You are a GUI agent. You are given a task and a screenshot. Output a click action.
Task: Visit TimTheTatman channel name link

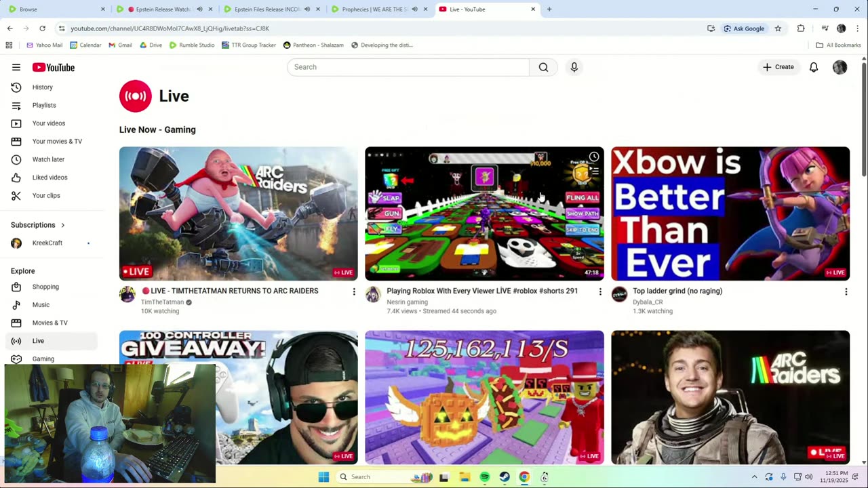[x=162, y=302]
